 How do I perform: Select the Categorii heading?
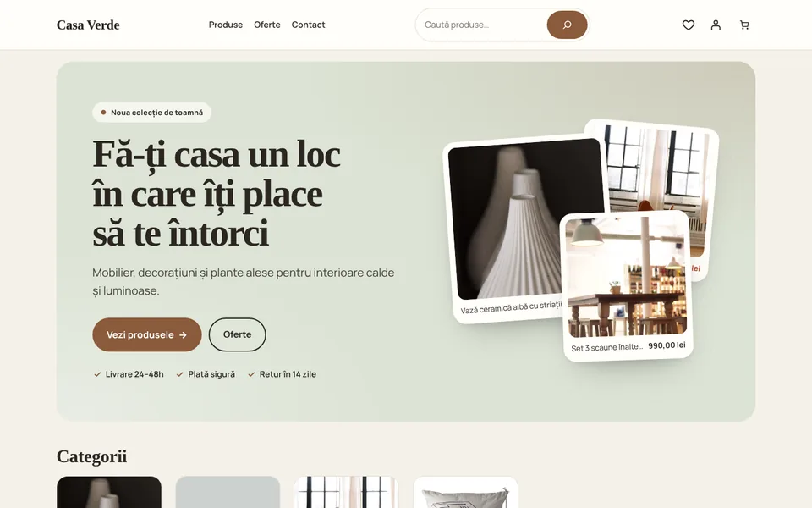(x=91, y=456)
